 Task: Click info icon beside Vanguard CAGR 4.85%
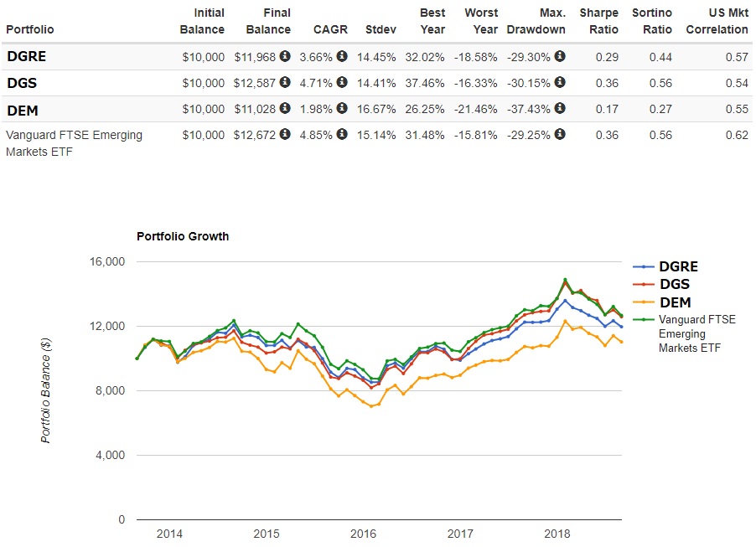[342, 135]
